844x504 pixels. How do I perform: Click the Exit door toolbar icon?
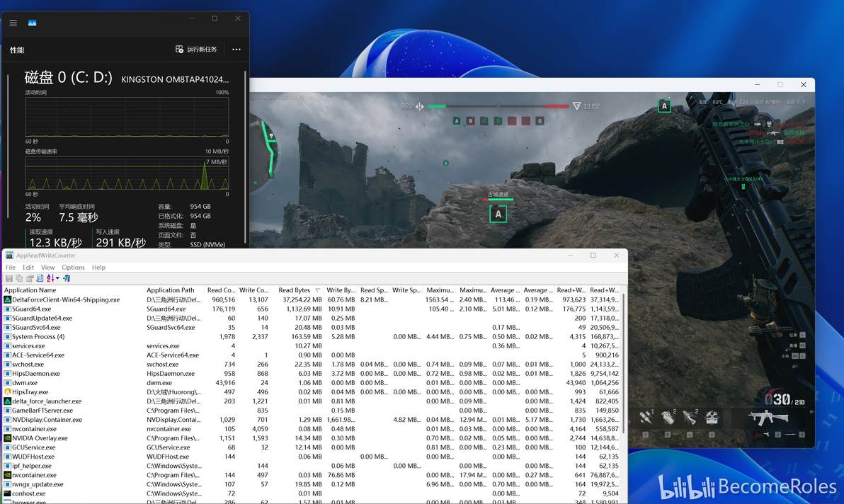pyautogui.click(x=67, y=278)
